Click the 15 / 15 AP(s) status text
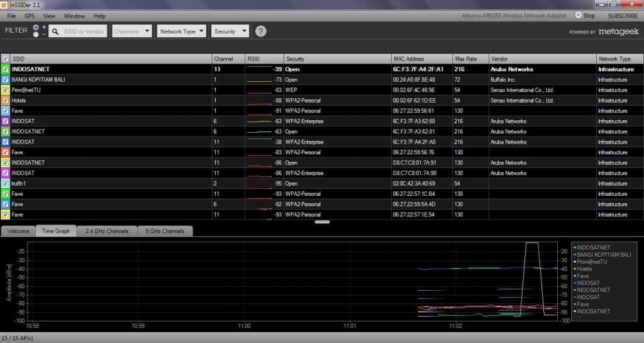The height and width of the screenshot is (343, 644). (x=17, y=338)
